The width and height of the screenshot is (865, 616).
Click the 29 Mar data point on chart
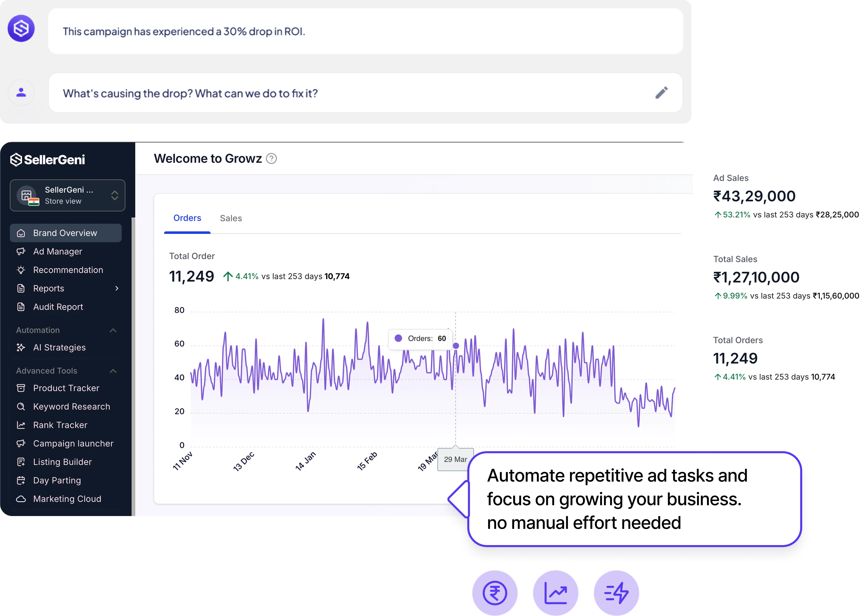[x=456, y=346]
